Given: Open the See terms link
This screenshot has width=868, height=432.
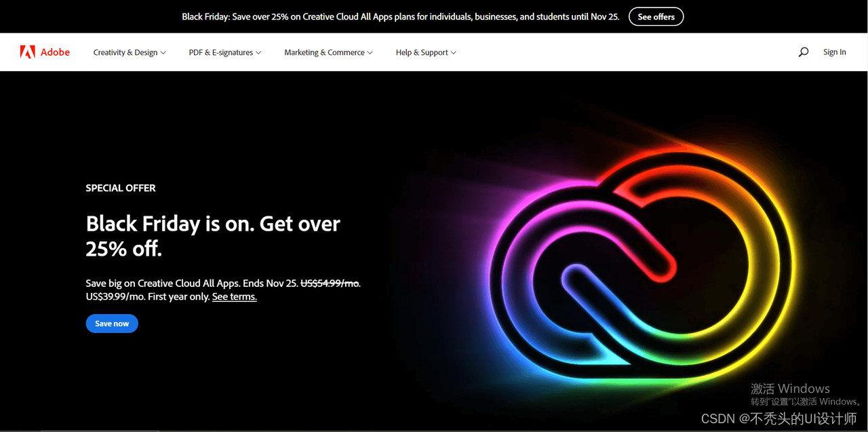Looking at the screenshot, I should pos(235,296).
